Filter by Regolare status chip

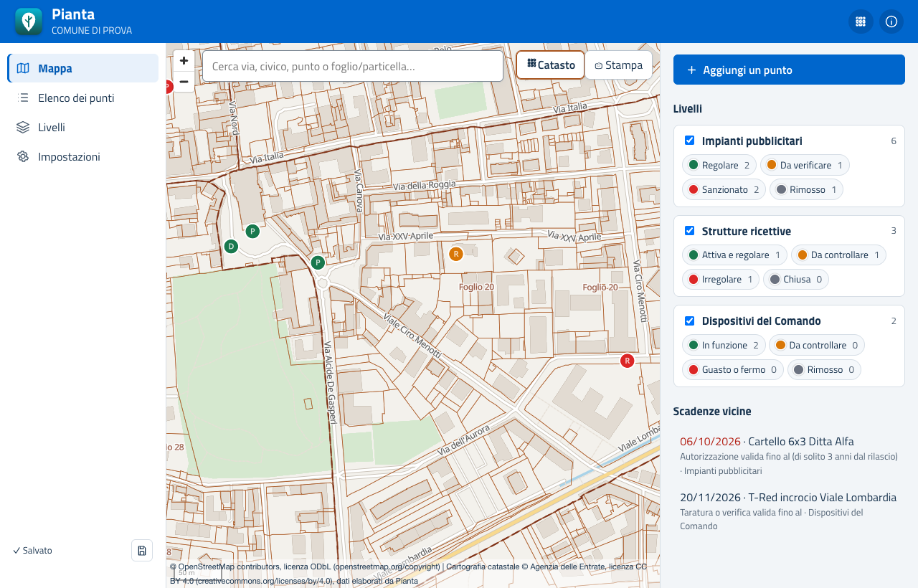tap(719, 165)
